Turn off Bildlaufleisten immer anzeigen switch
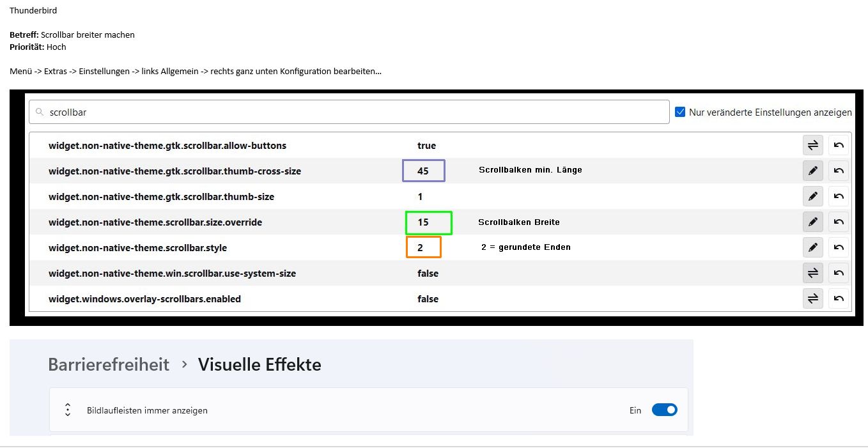This screenshot has height=448, width=868. point(664,410)
